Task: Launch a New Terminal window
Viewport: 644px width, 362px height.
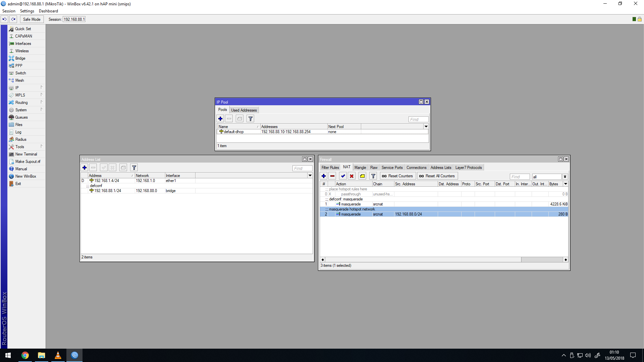Action: pos(26,154)
